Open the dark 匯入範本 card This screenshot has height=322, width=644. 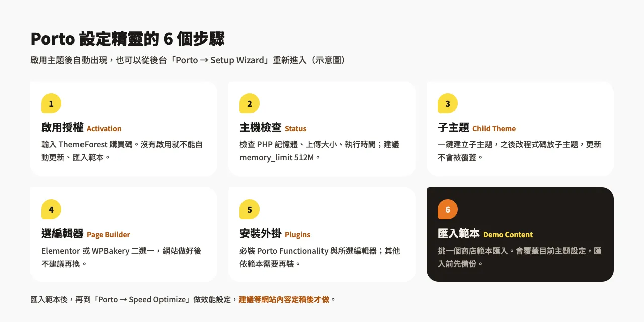(x=520, y=234)
